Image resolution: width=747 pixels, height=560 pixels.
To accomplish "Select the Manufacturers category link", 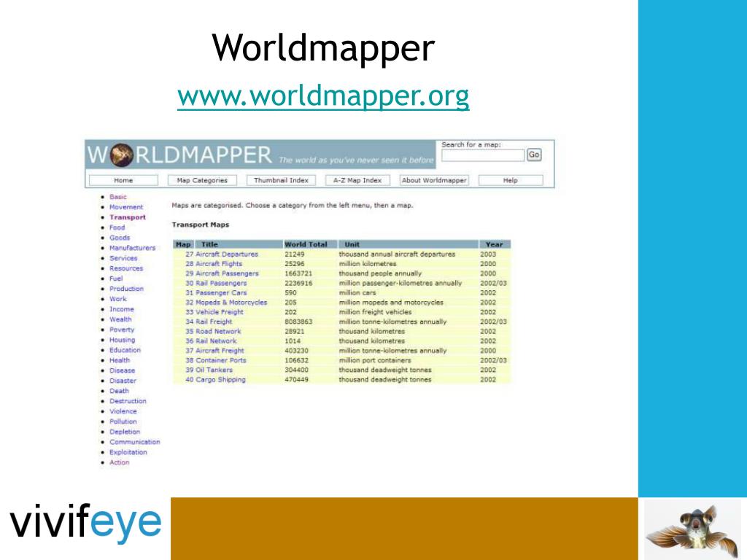I will [133, 248].
